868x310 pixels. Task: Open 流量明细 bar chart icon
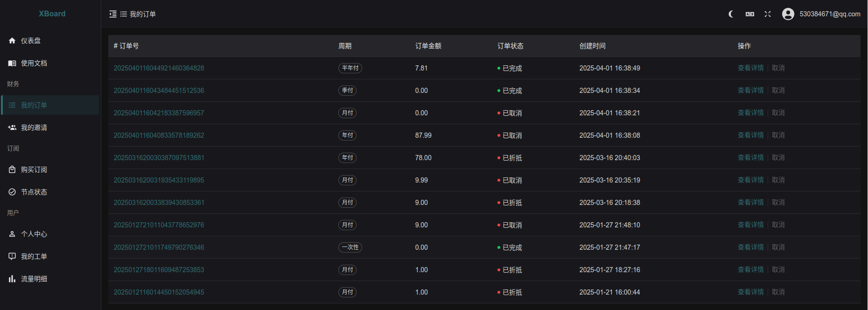coord(12,279)
